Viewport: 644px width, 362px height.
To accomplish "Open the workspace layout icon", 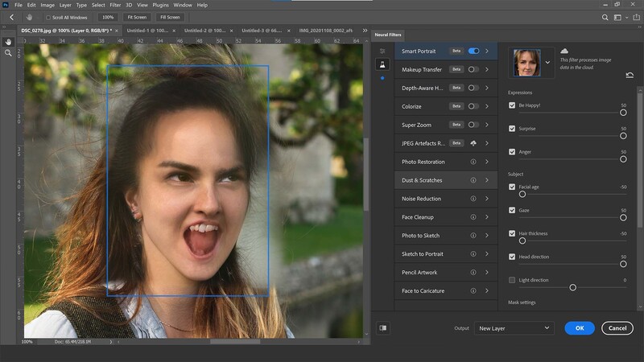I will tap(617, 17).
